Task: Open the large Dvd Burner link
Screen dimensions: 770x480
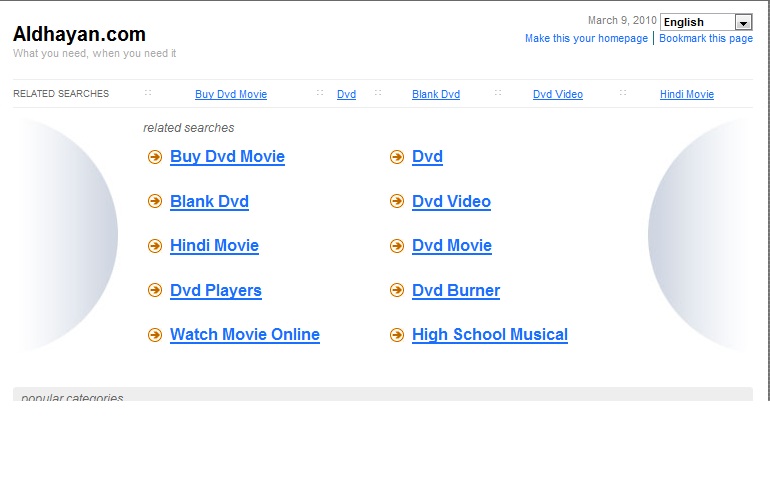Action: 456,291
